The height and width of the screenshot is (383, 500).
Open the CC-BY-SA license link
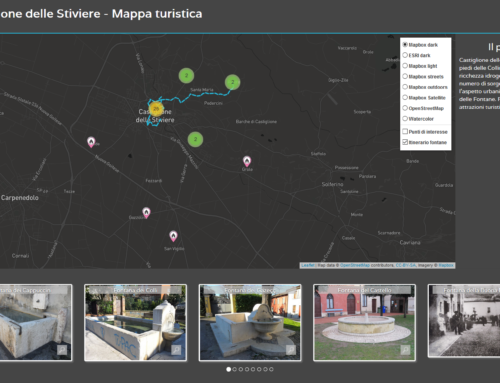(x=405, y=265)
